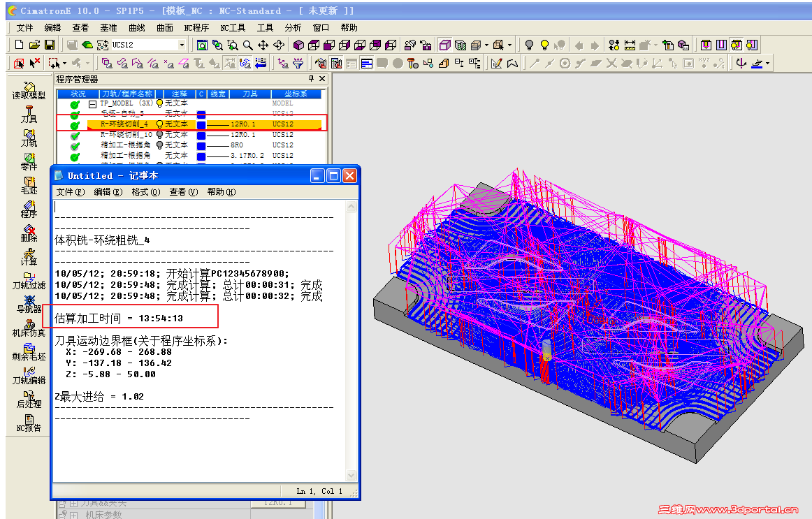Screen dimensions: 812x519
Task: Click the Open file folder icon
Action: pos(34,45)
